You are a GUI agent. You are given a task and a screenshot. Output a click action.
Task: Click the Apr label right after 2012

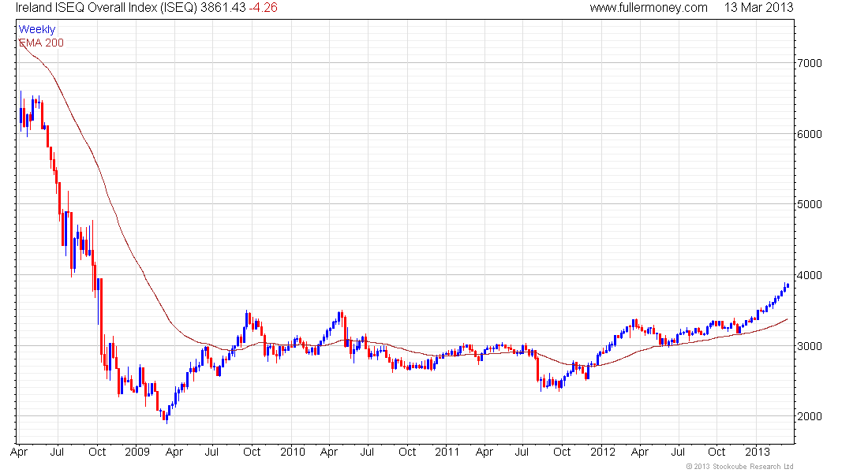click(x=640, y=453)
